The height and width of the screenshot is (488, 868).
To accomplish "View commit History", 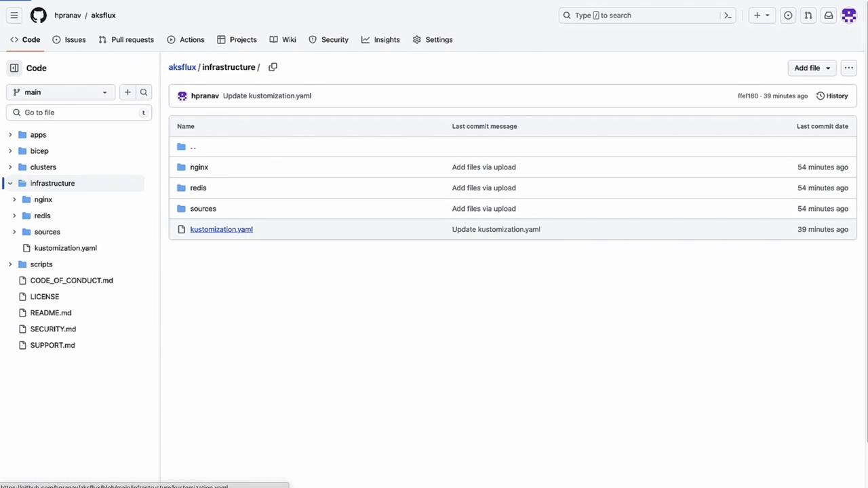I will pos(832,96).
